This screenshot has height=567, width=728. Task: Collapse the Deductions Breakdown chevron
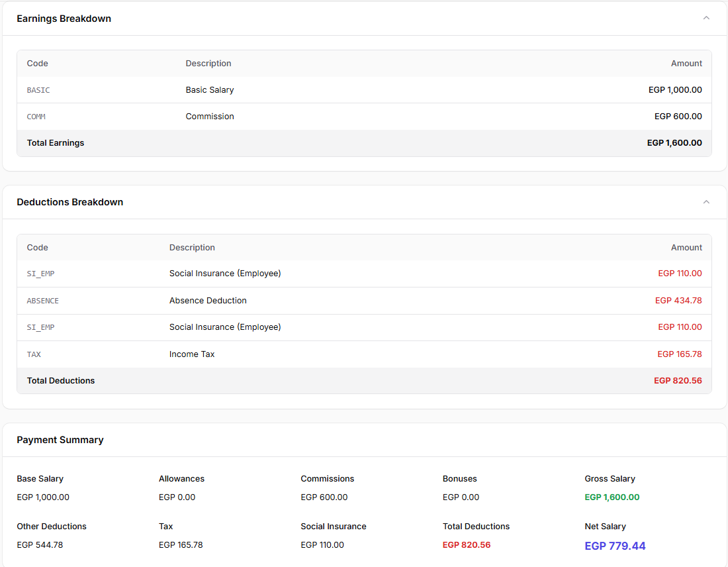tap(706, 202)
